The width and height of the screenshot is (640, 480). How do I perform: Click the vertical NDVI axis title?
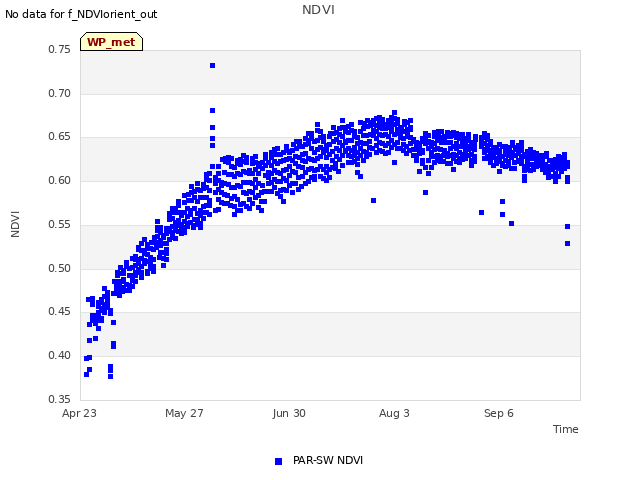click(15, 224)
